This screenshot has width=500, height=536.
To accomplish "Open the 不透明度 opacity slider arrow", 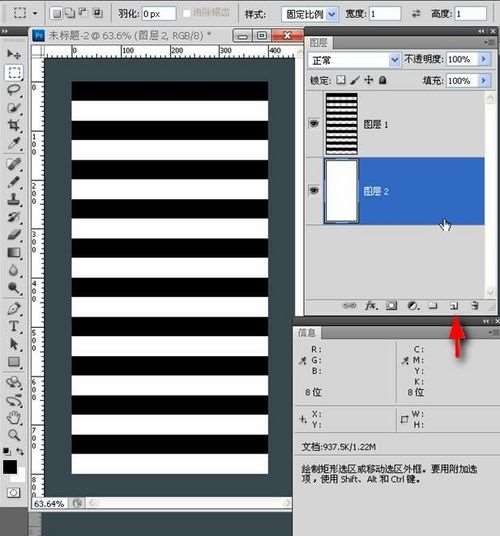I will pyautogui.click(x=484, y=59).
